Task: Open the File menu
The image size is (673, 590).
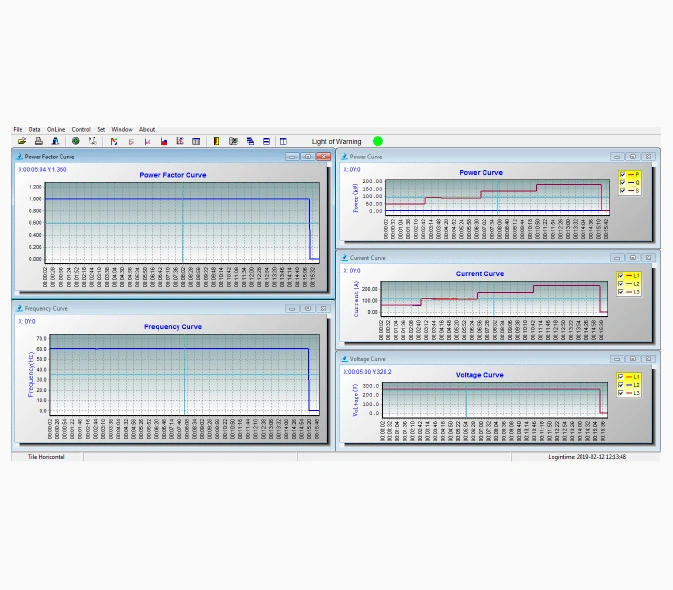Action: 18,129
